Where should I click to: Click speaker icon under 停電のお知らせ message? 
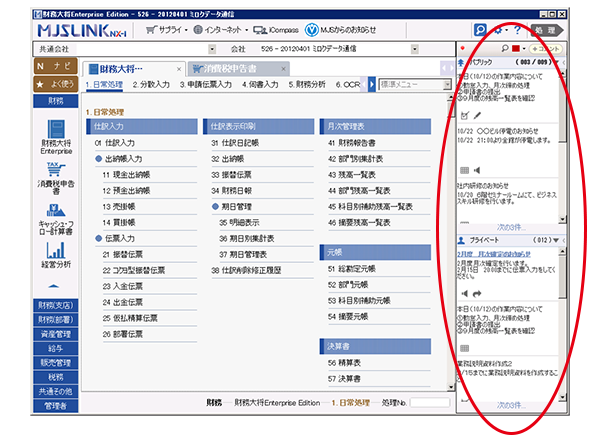(477, 170)
